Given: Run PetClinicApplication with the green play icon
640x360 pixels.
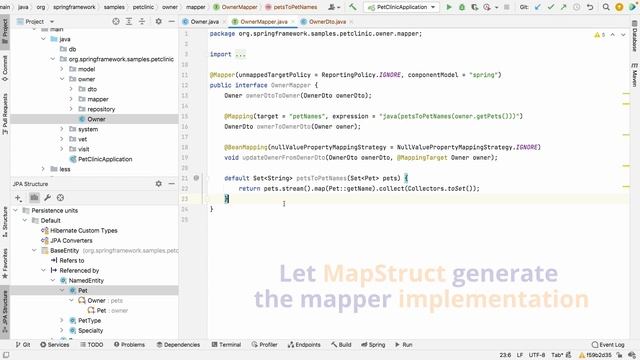Looking at the screenshot, I should coord(449,7).
